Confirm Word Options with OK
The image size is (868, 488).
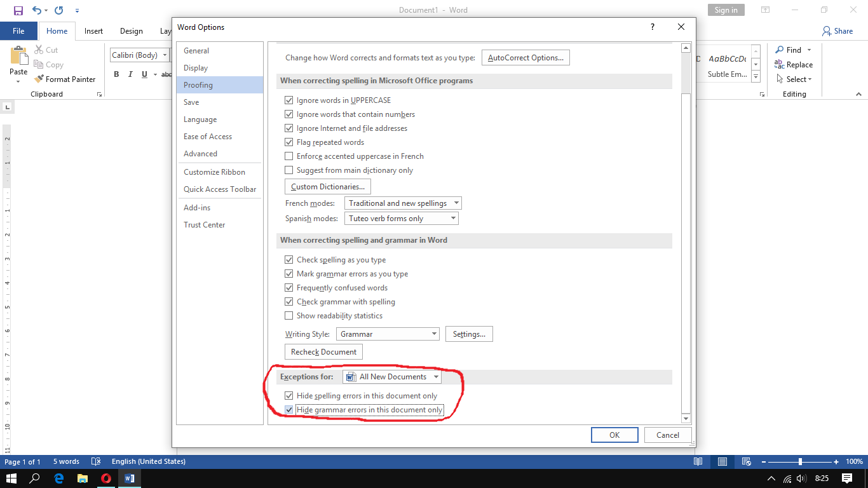click(614, 435)
